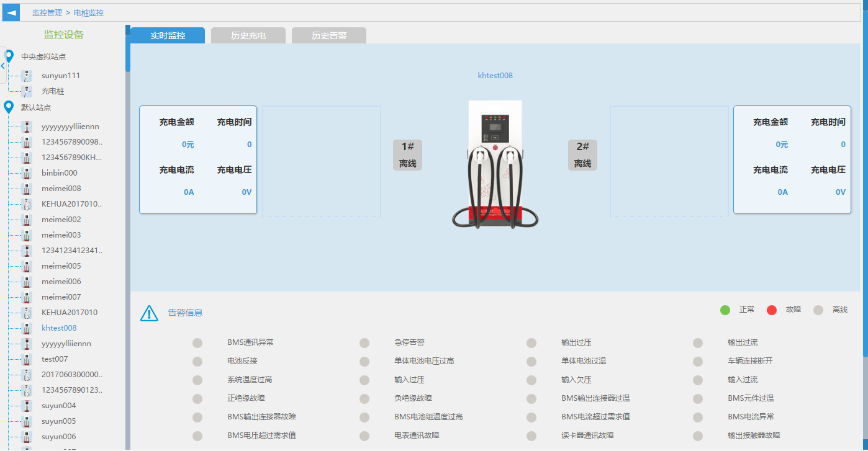This screenshot has width=868, height=451.
Task: Click charger icon beside test007
Action: pos(27,359)
